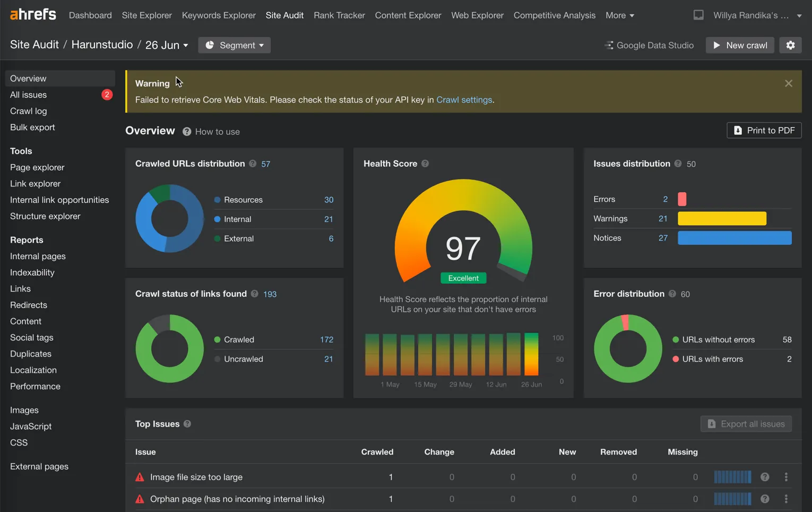Click error triangle for Orphan page
Viewport: 812px width, 512px height.
point(140,499)
